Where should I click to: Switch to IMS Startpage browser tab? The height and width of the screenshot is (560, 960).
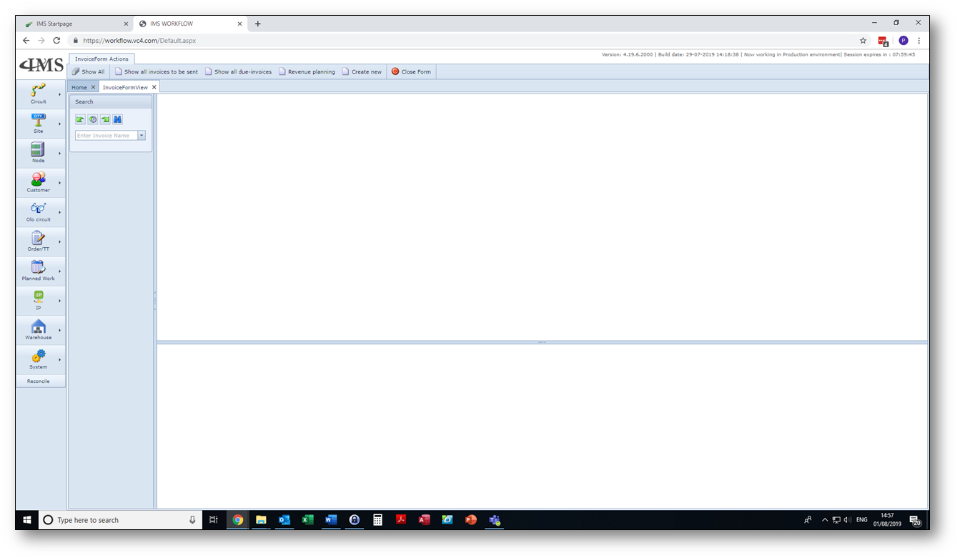[75, 24]
